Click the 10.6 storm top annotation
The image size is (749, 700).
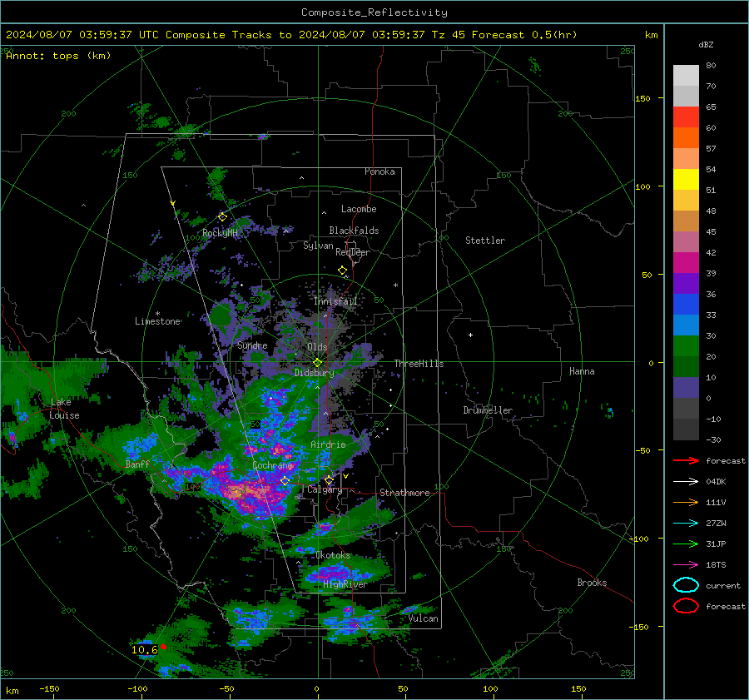point(144,650)
